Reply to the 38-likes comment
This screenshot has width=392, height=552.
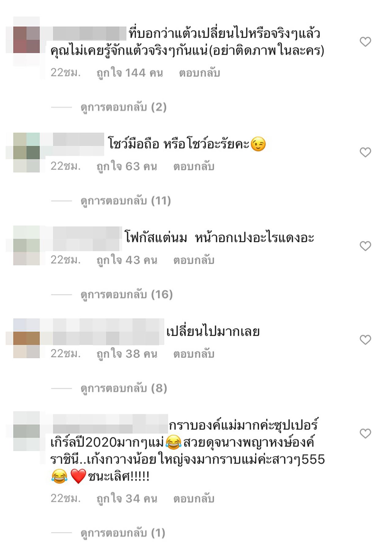pyautogui.click(x=194, y=354)
